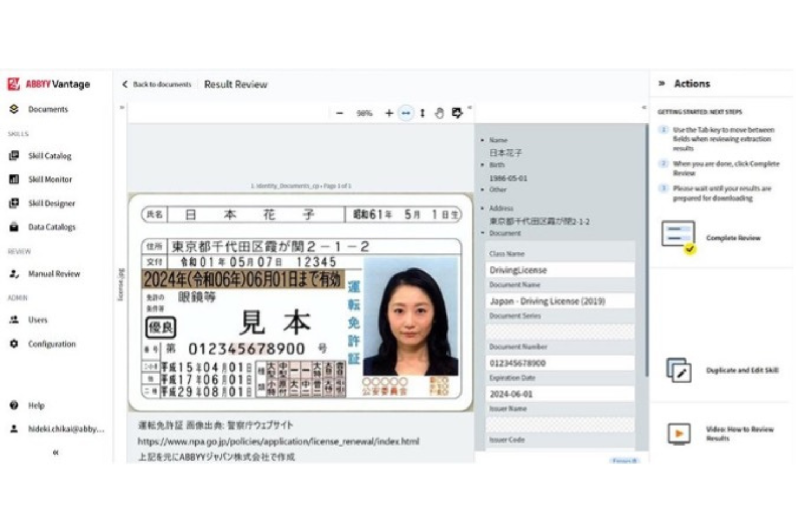The height and width of the screenshot is (532, 798).
Task: Click the Help sidebar label
Action: (36, 405)
